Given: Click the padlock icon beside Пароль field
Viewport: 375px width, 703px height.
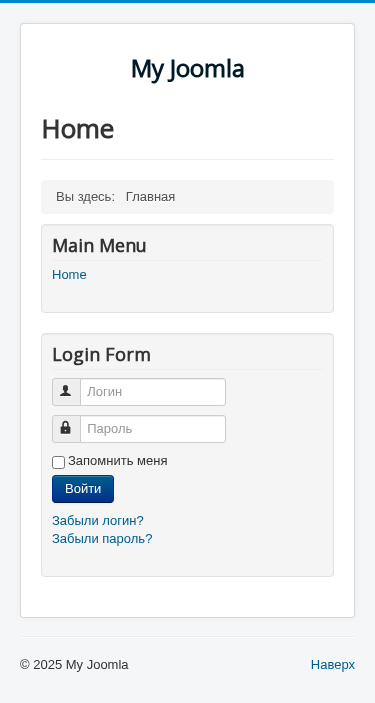Looking at the screenshot, I should pyautogui.click(x=66, y=428).
